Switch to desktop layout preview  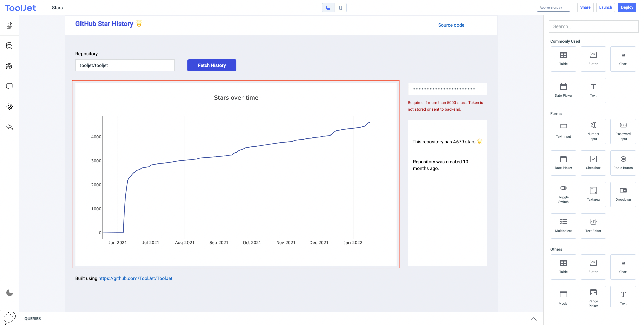[x=328, y=7]
